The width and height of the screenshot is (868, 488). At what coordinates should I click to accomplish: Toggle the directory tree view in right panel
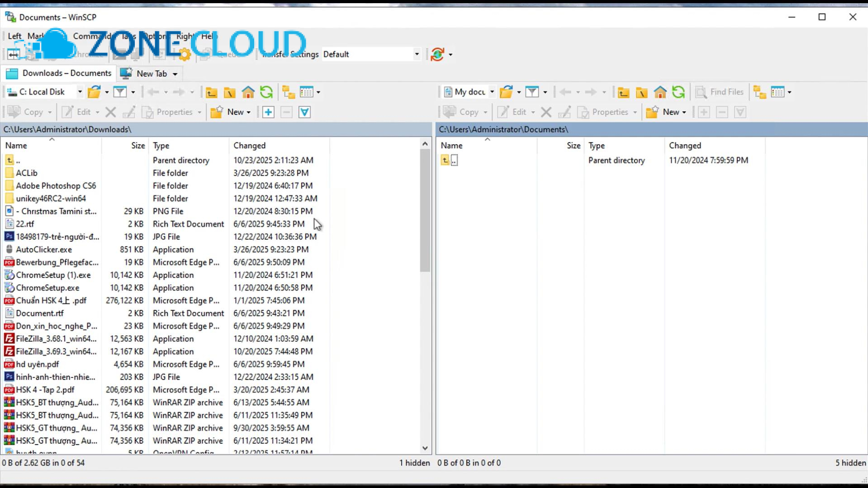pyautogui.click(x=759, y=92)
